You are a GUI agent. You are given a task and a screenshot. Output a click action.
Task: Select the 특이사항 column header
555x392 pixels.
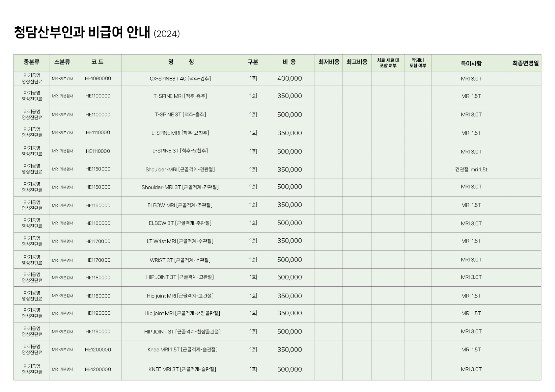(471, 63)
